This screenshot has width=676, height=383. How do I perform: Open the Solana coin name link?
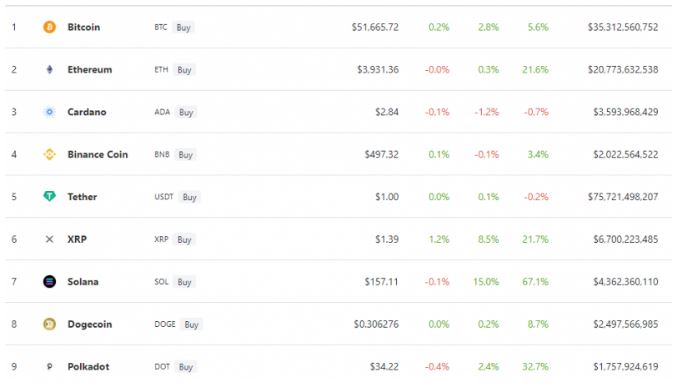point(83,282)
